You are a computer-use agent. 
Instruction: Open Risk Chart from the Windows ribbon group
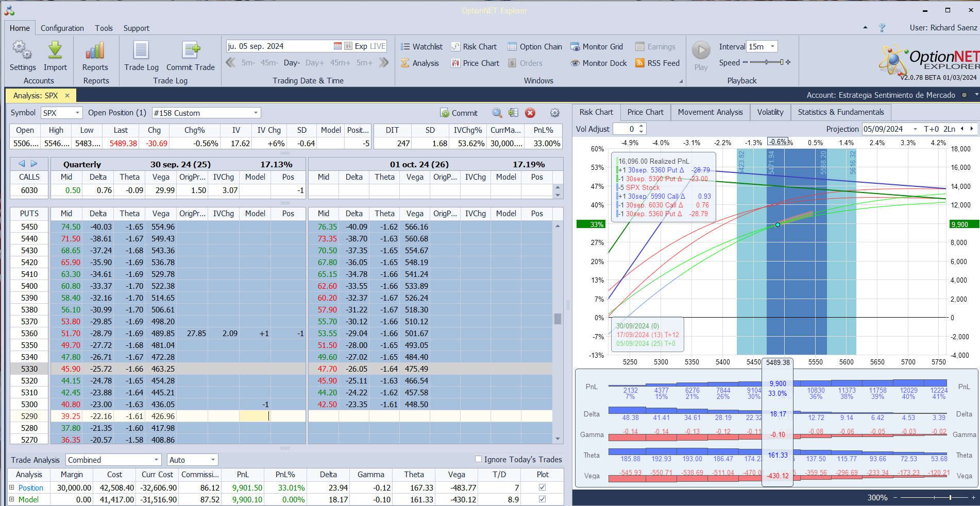(474, 47)
